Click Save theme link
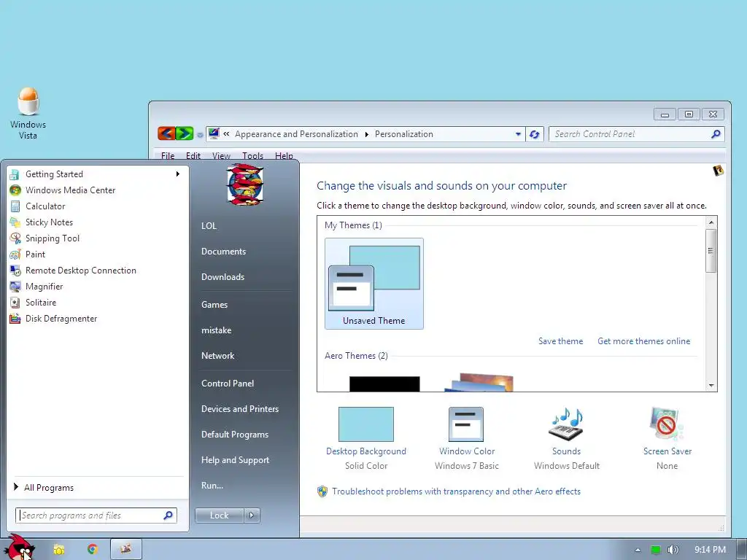 tap(560, 341)
